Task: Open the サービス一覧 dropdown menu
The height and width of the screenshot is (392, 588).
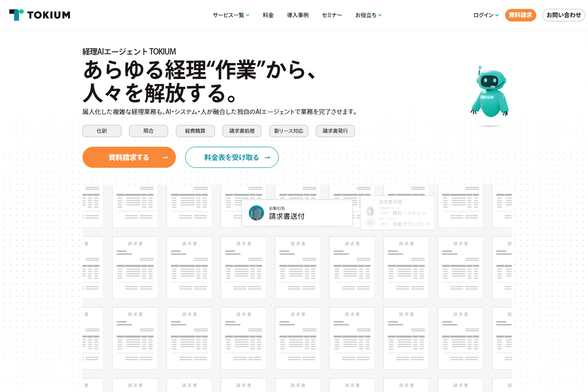Action: click(231, 15)
